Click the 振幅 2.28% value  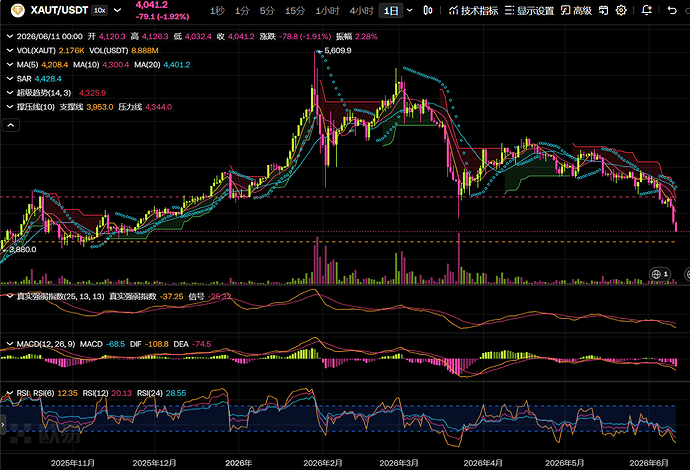point(366,37)
